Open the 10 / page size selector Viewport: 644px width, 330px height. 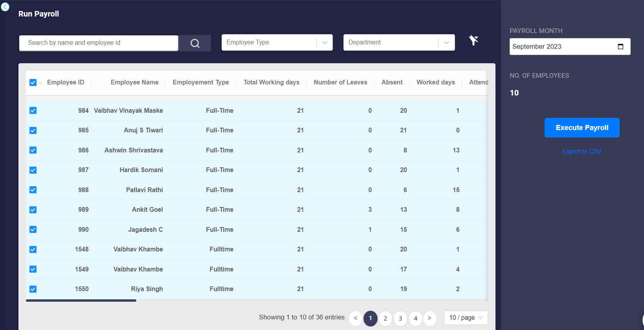click(466, 318)
